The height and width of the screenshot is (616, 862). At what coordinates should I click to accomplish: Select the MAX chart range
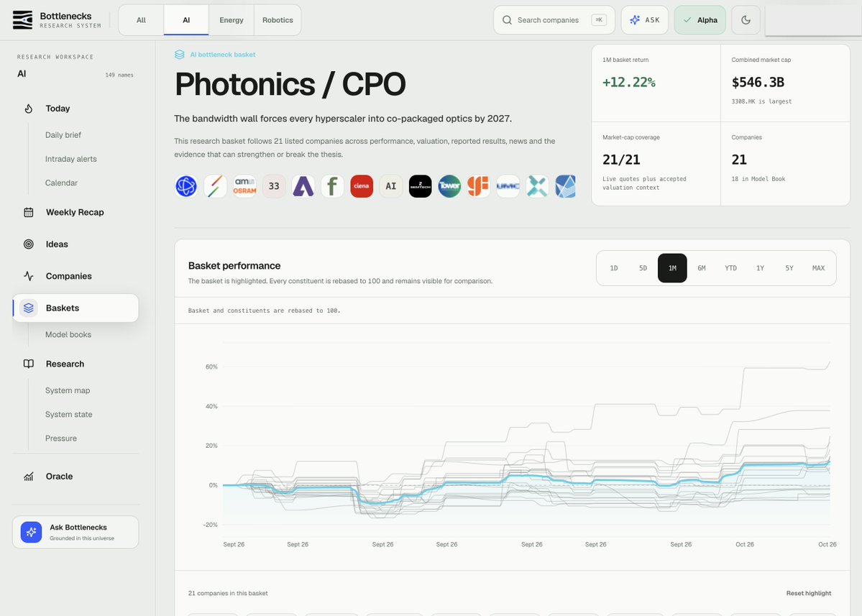coord(819,268)
